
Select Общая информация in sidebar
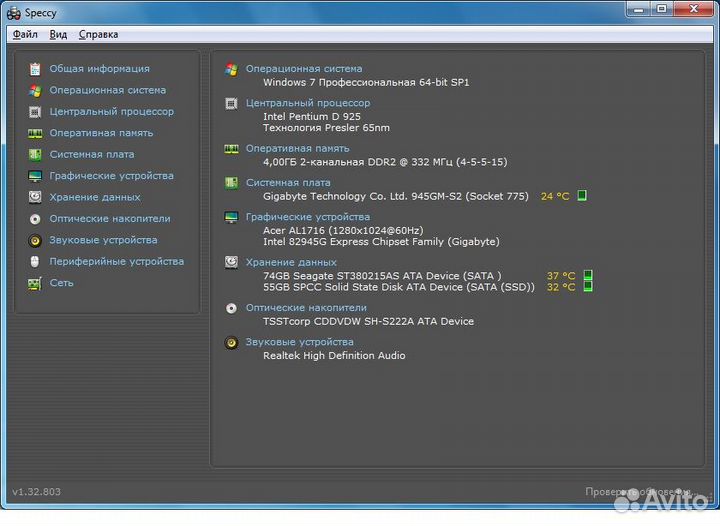(100, 69)
